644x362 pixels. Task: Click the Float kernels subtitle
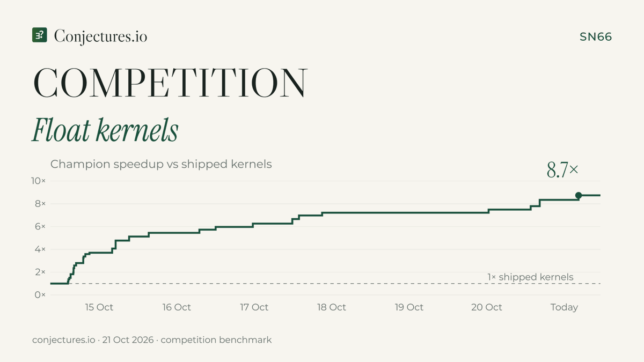click(x=105, y=129)
